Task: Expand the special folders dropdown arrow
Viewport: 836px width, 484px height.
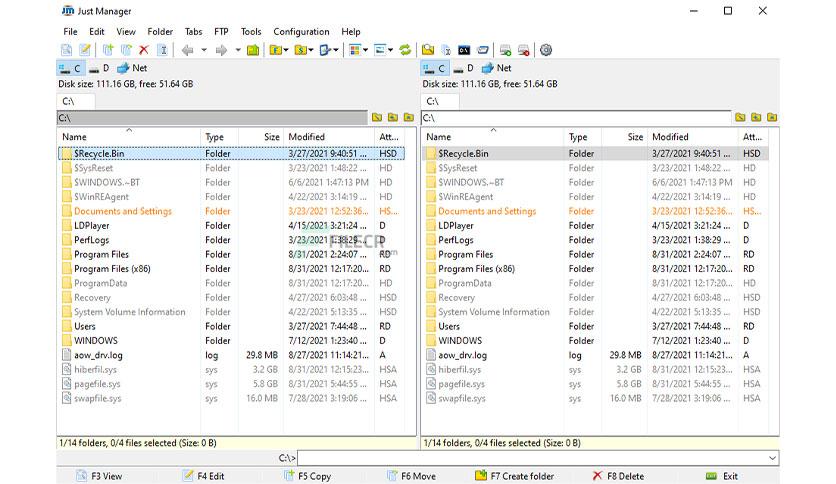Action: click(311, 50)
